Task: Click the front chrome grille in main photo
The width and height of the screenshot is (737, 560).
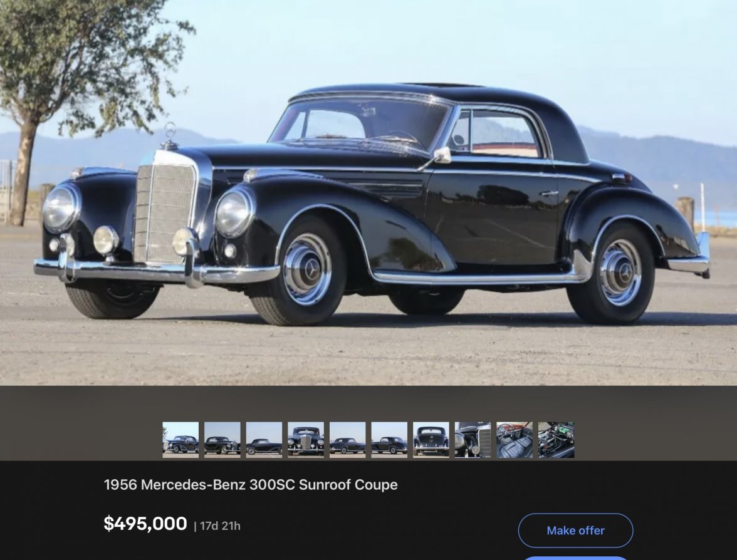Action: point(164,214)
